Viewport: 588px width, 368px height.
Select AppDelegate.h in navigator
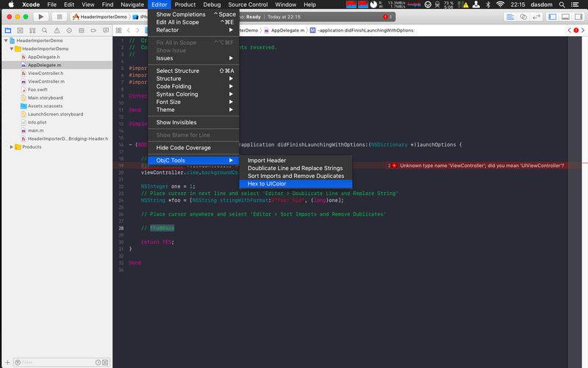44,57
